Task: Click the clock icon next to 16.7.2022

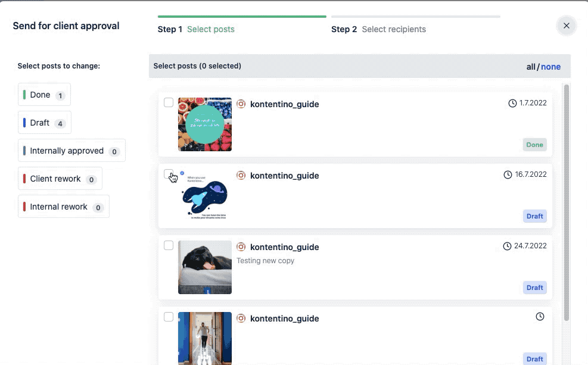Action: coord(508,174)
